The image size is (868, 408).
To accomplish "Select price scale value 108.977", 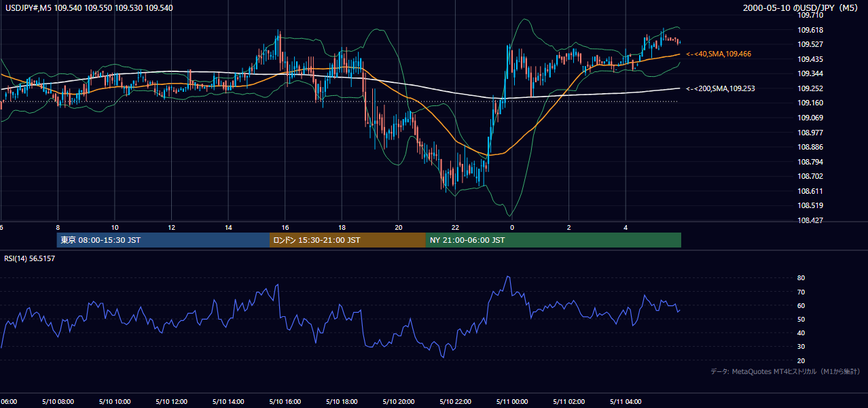I will click(810, 133).
